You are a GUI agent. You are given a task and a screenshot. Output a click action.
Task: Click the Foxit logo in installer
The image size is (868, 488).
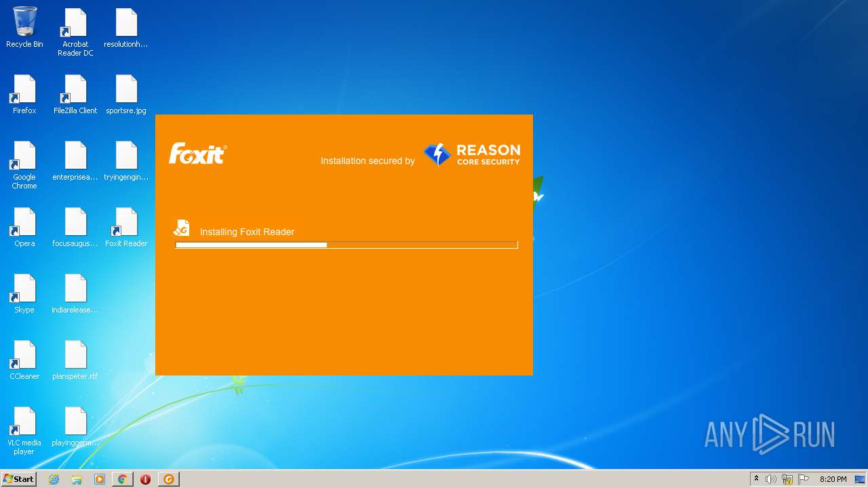[x=197, y=153]
